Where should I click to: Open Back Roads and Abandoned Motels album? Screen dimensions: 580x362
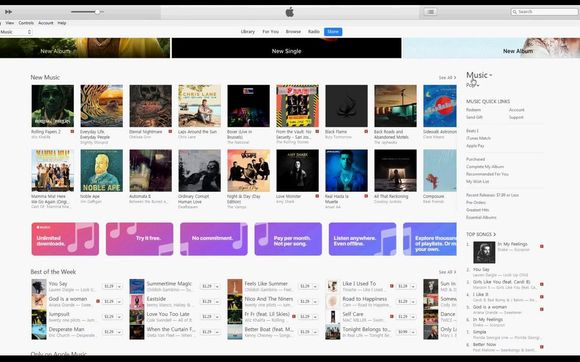pos(395,106)
